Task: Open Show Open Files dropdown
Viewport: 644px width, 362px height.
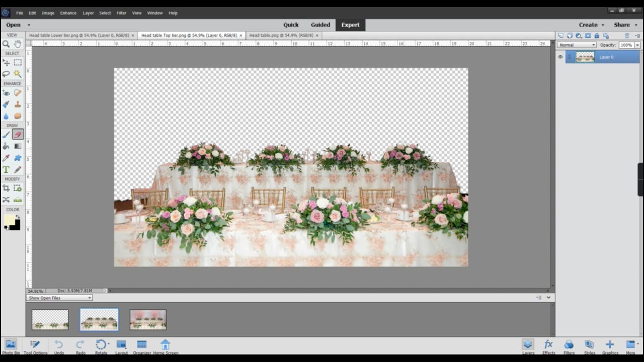Action: (x=59, y=298)
